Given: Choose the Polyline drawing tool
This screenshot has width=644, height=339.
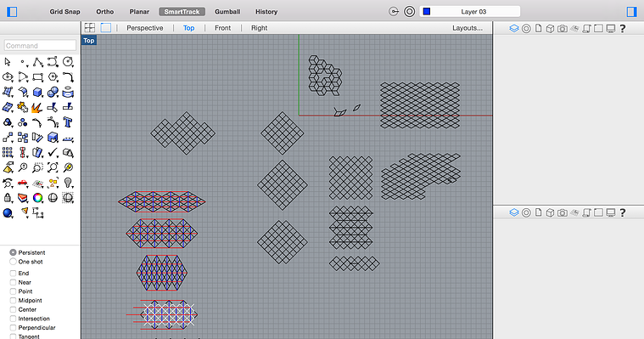Looking at the screenshot, I should click(x=38, y=62).
